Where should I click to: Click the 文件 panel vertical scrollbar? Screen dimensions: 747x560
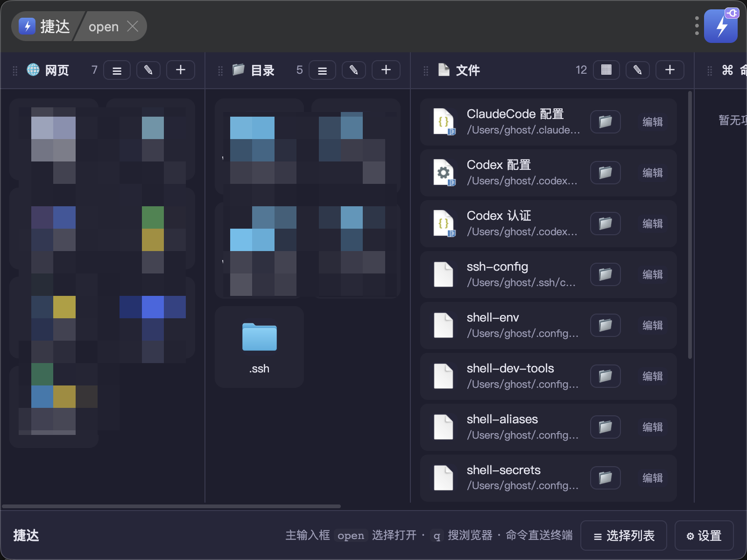pyautogui.click(x=690, y=225)
